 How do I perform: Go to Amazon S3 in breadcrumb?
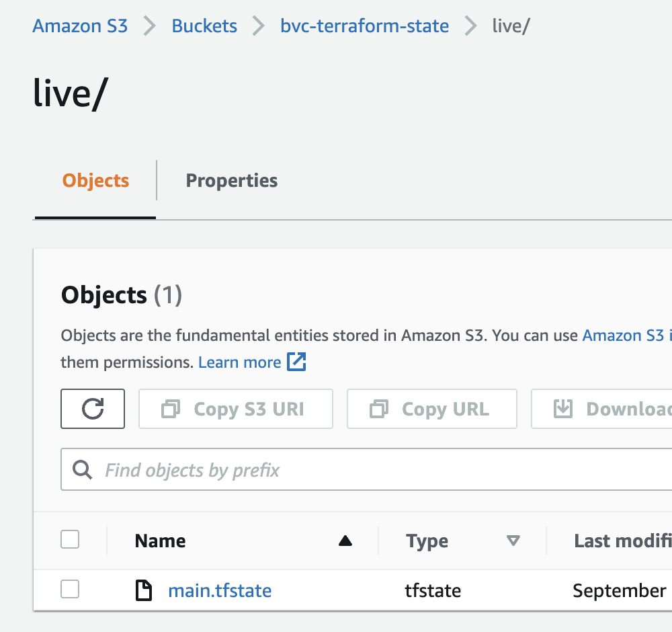pos(80,26)
